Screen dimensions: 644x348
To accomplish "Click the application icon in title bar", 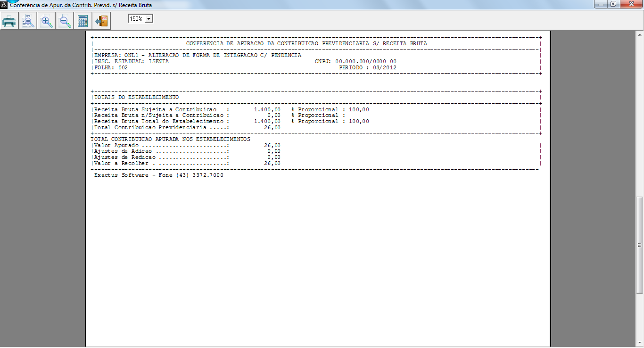I will pos(4,5).
